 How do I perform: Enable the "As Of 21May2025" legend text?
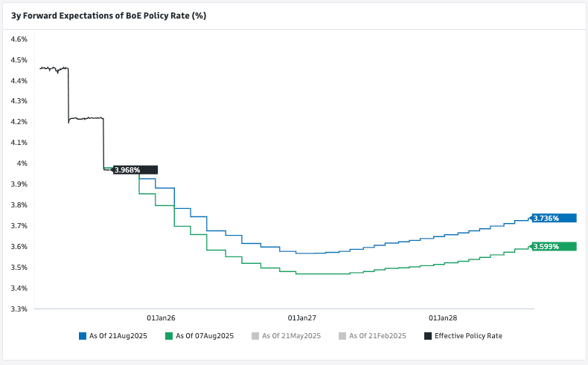(x=291, y=336)
